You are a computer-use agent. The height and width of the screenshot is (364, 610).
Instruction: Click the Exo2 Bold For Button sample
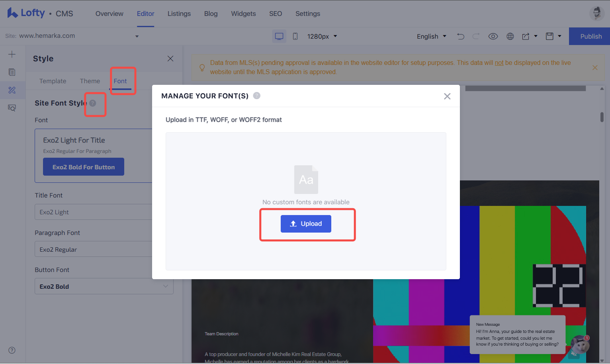tap(84, 167)
